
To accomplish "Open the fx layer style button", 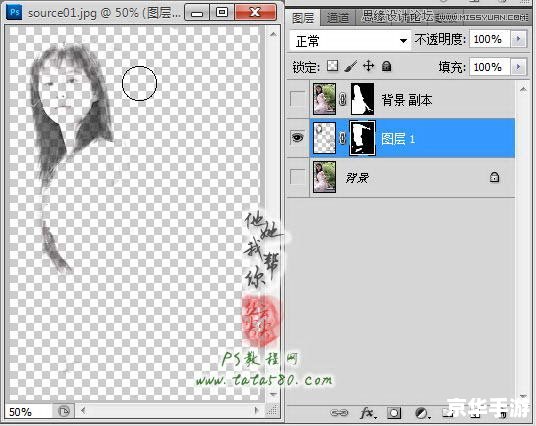I will (x=368, y=413).
